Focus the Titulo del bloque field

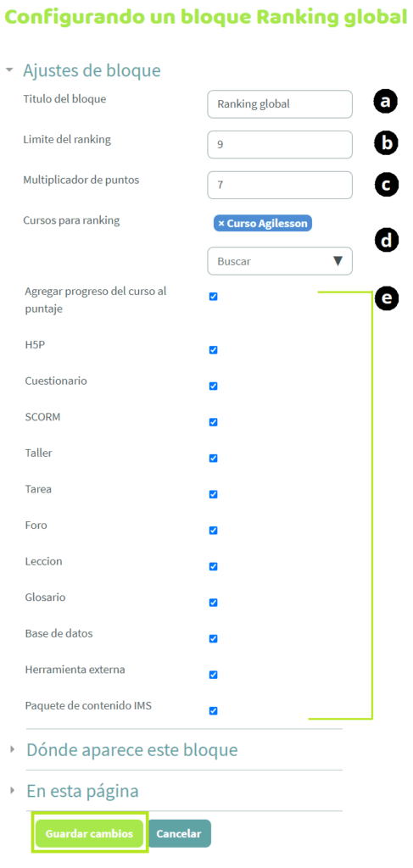[x=280, y=104]
